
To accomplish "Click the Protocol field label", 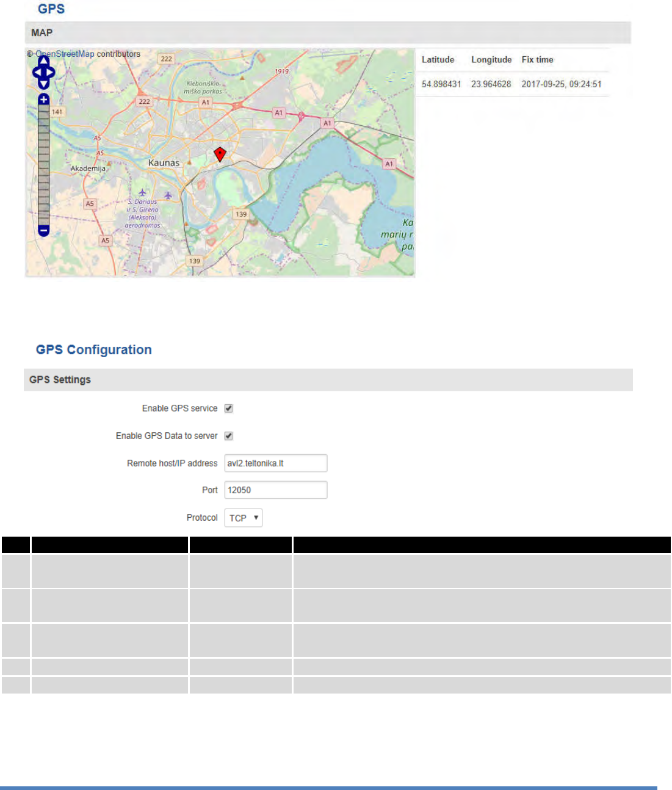I will tap(202, 518).
